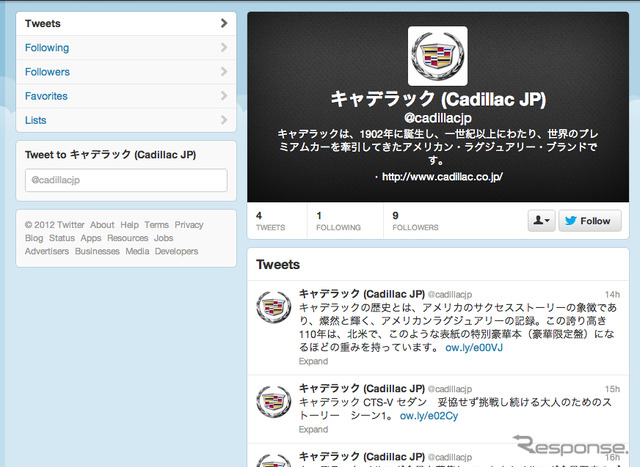The image size is (640, 467).
Task: Click the avatar of the 15h tweet
Action: point(273,401)
